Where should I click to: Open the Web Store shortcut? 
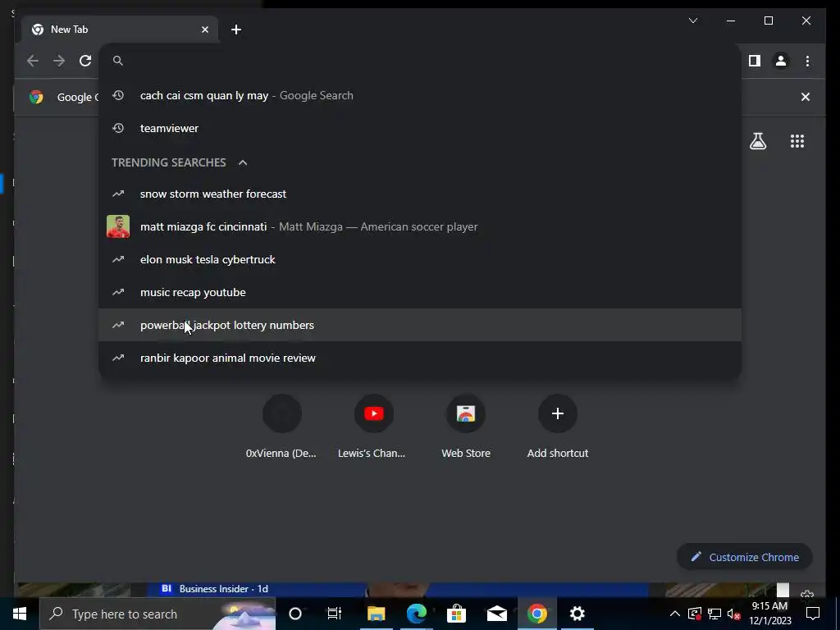point(466,427)
